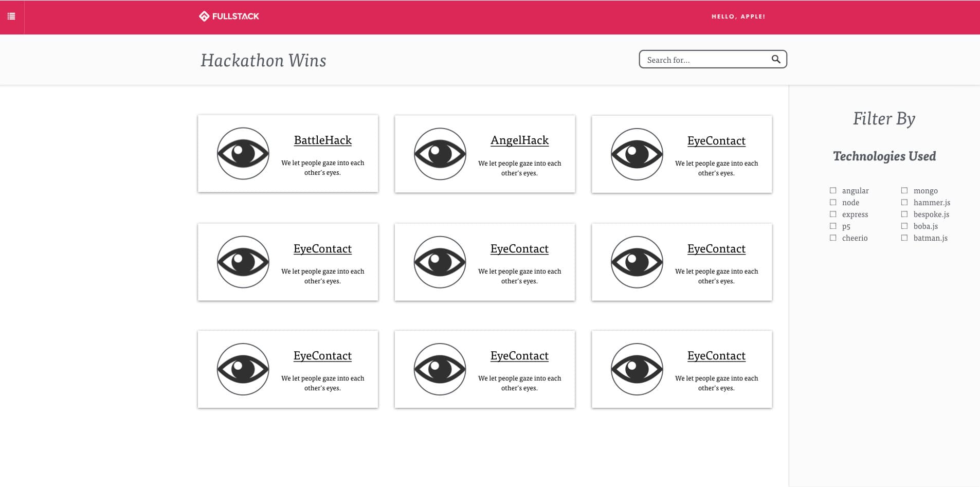980x487 pixels.
Task: Click the Search for... input field
Action: click(x=705, y=60)
